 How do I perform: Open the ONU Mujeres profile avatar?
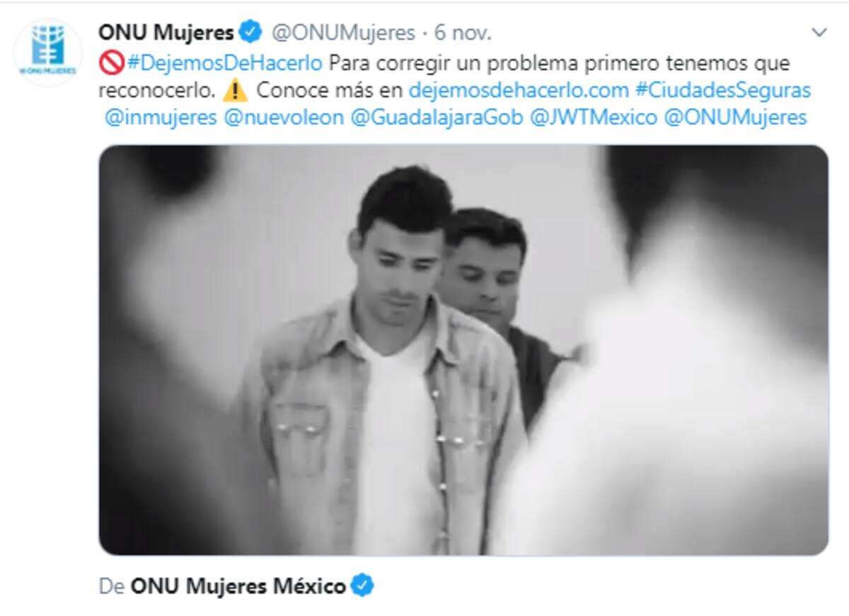coord(48,53)
